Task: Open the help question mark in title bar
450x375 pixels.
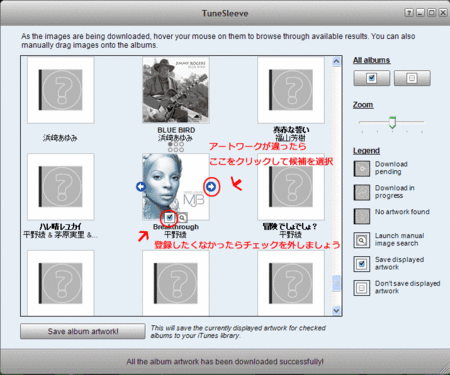Action: click(x=409, y=13)
